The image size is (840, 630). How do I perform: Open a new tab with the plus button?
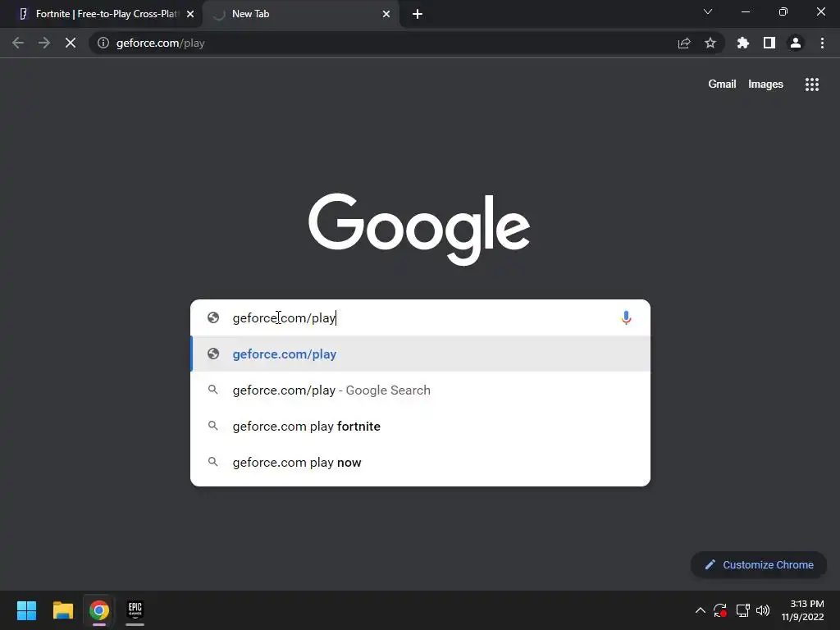point(418,14)
